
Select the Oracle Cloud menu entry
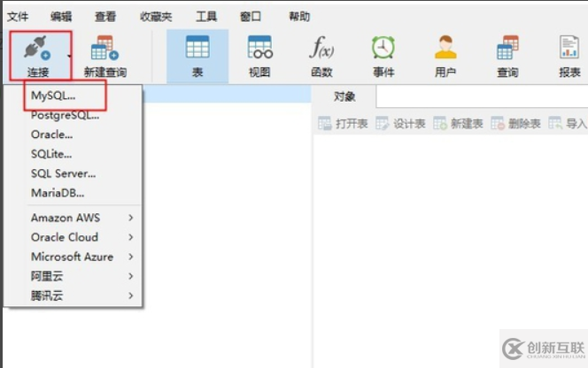coord(65,237)
